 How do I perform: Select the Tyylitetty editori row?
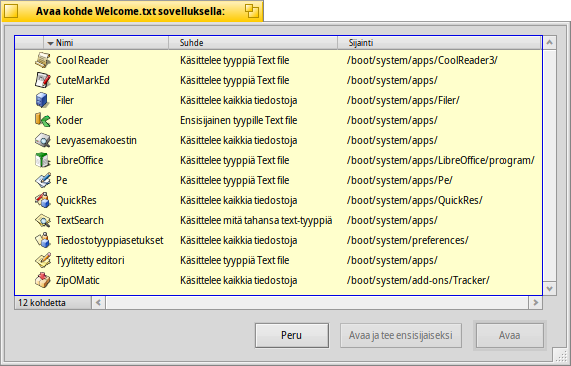278,260
